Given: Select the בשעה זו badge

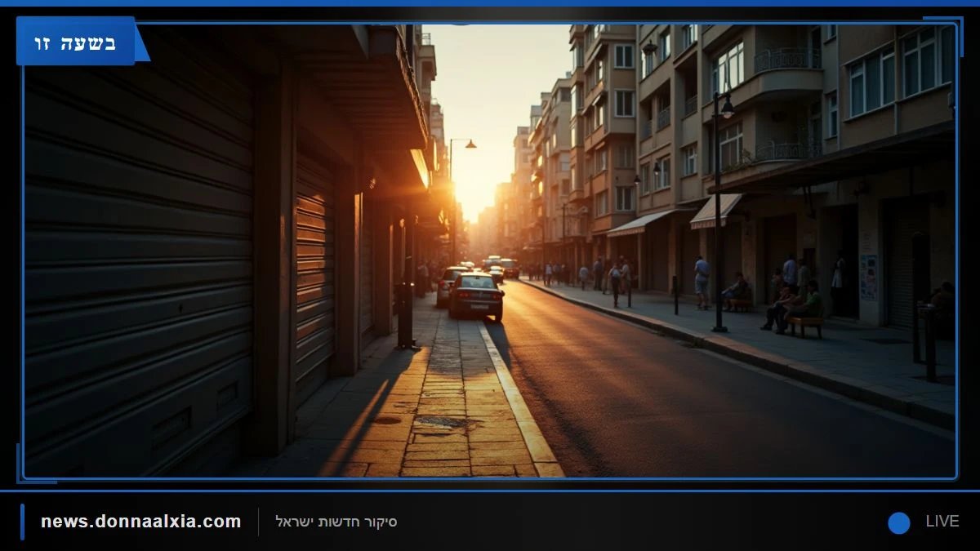Looking at the screenshot, I should click(x=75, y=42).
